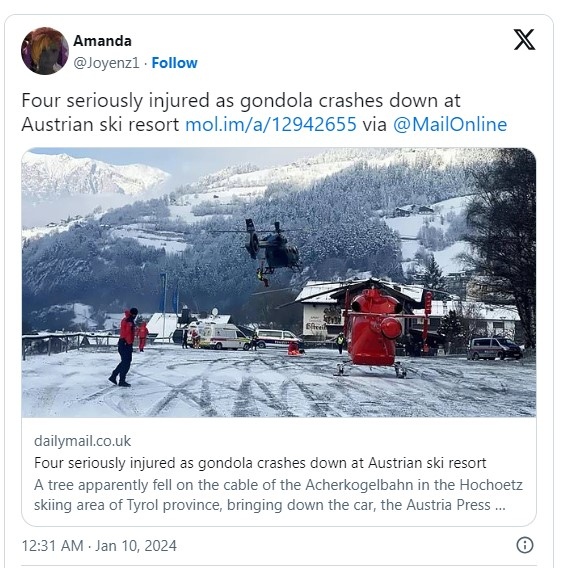
Task: Go to the @MailOnline mention
Action: tap(450, 124)
